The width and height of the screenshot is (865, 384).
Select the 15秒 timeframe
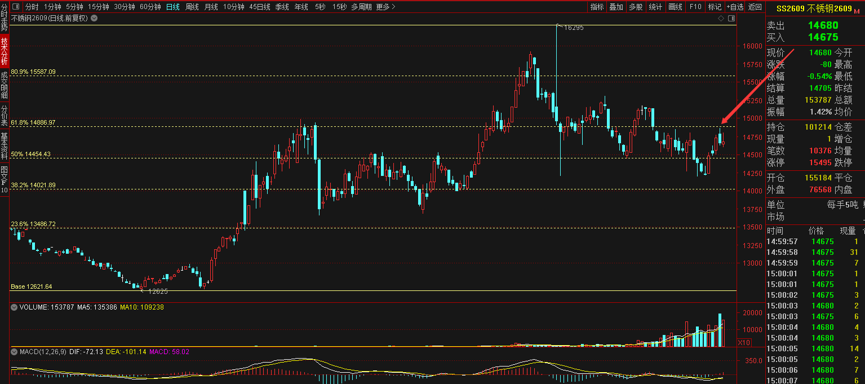339,7
